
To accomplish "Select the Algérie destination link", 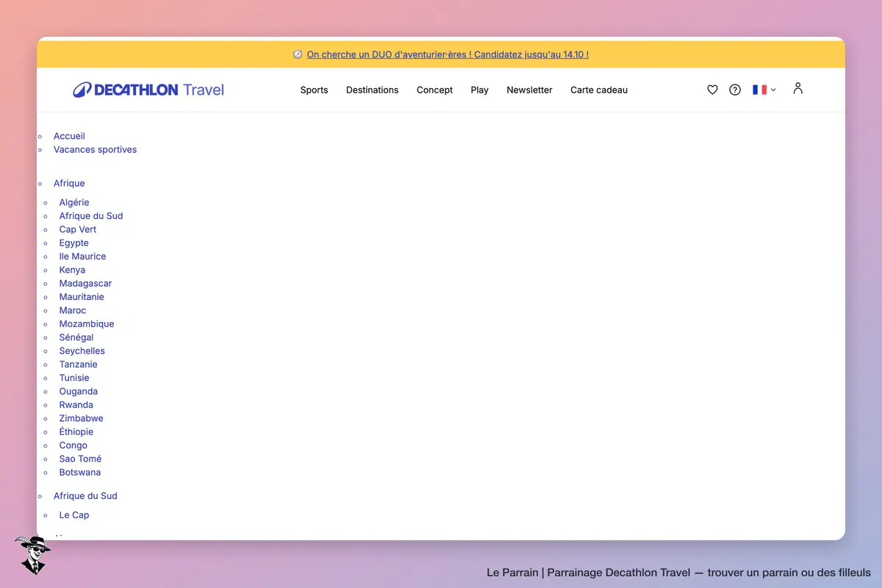I will tap(74, 202).
